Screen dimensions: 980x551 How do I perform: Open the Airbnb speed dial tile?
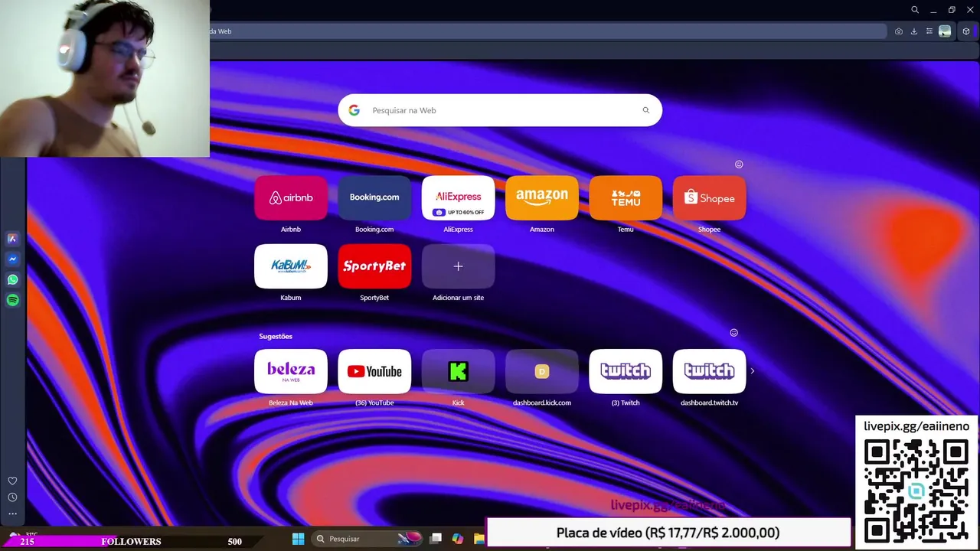click(x=291, y=198)
